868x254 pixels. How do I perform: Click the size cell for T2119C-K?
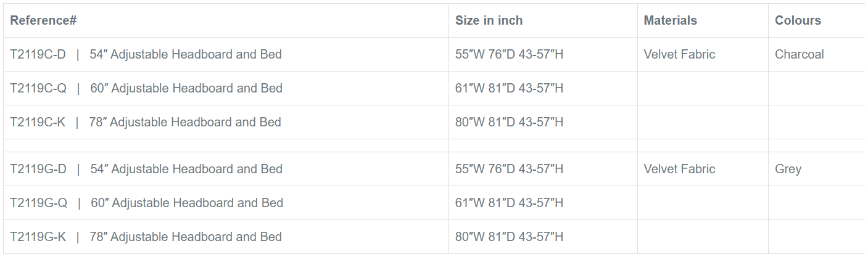tap(509, 122)
